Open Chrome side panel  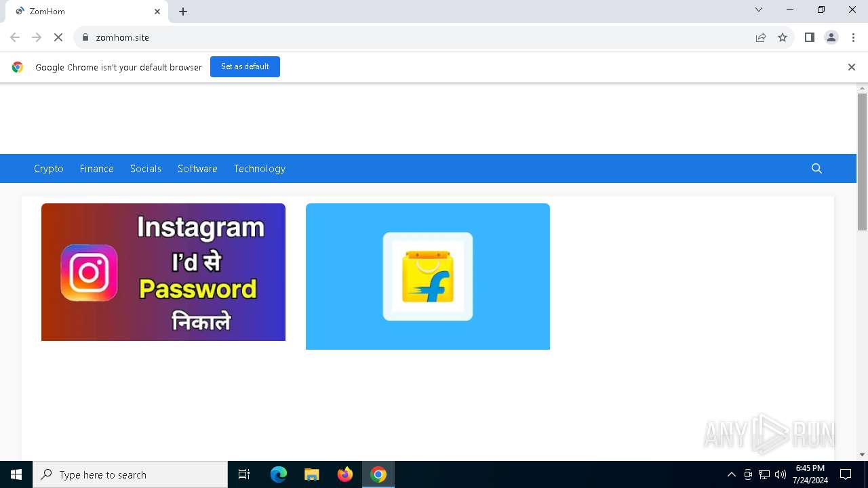coord(809,37)
